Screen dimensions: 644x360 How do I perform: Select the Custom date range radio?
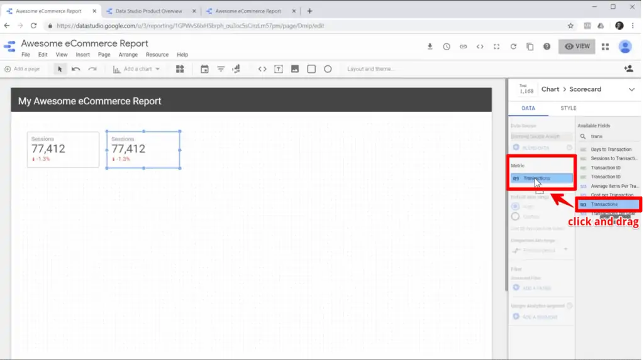click(x=515, y=217)
